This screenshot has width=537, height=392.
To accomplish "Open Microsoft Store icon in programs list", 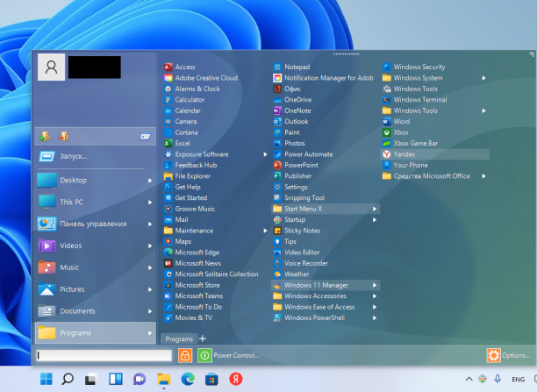I will (168, 285).
